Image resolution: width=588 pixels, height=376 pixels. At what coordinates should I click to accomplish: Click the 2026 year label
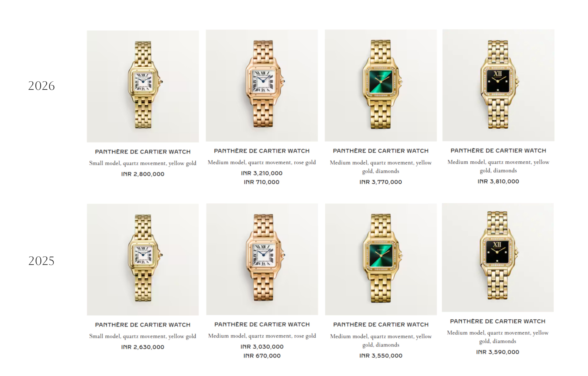[x=41, y=86]
